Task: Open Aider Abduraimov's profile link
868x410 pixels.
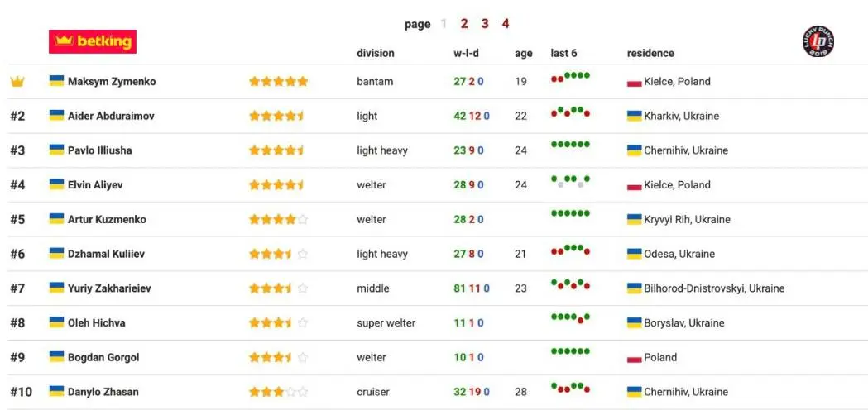Action: (x=111, y=116)
